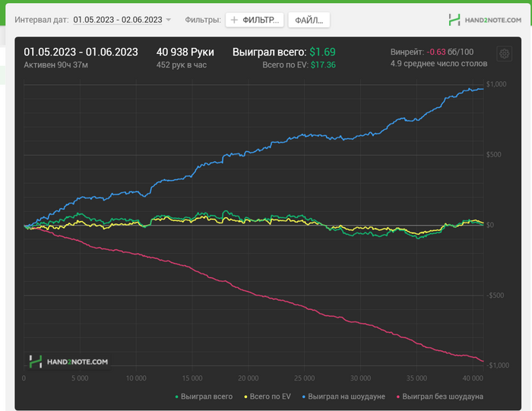The height and width of the screenshot is (411, 532).
Task: Click the 452 рук в час text
Action: (x=182, y=65)
